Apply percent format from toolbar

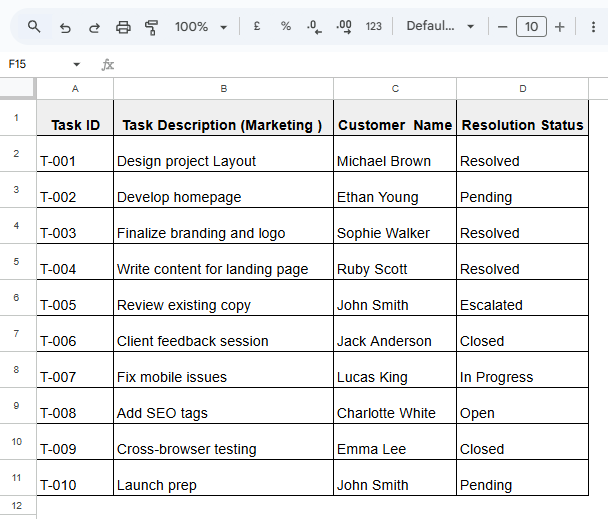click(285, 27)
